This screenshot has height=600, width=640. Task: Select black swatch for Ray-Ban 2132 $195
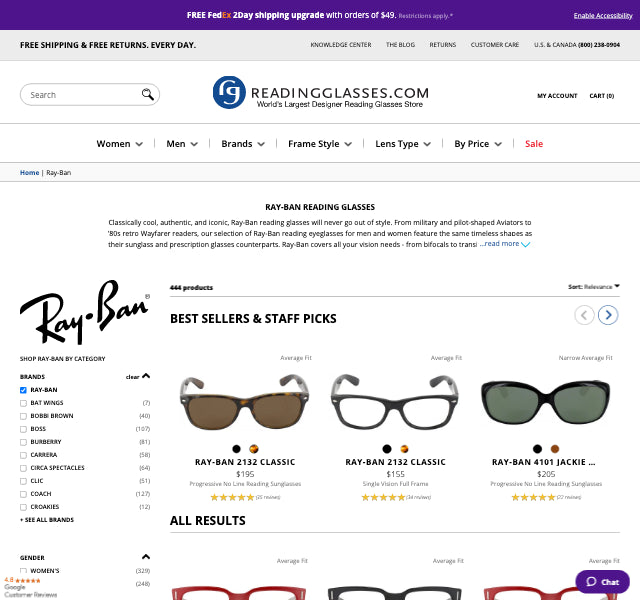pos(236,449)
